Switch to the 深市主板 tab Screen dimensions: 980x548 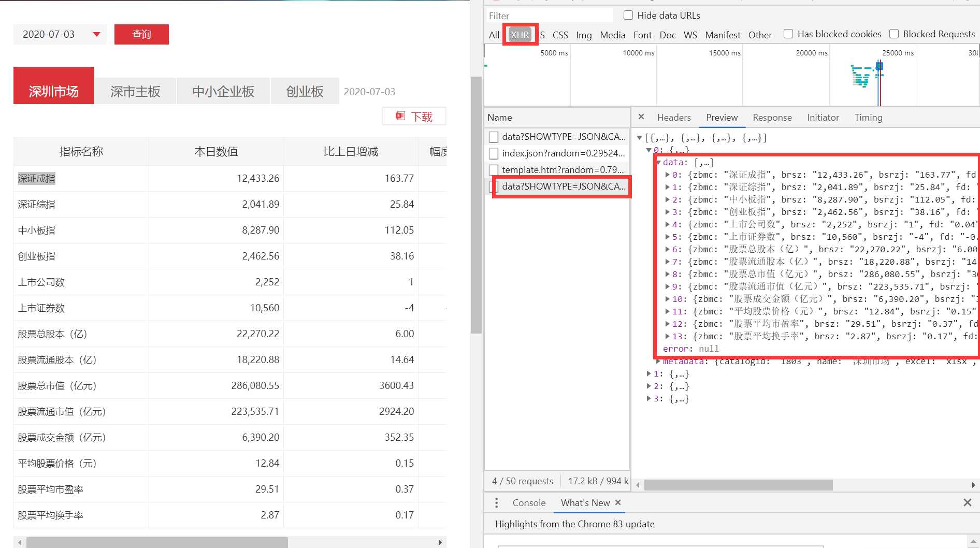[x=135, y=92]
